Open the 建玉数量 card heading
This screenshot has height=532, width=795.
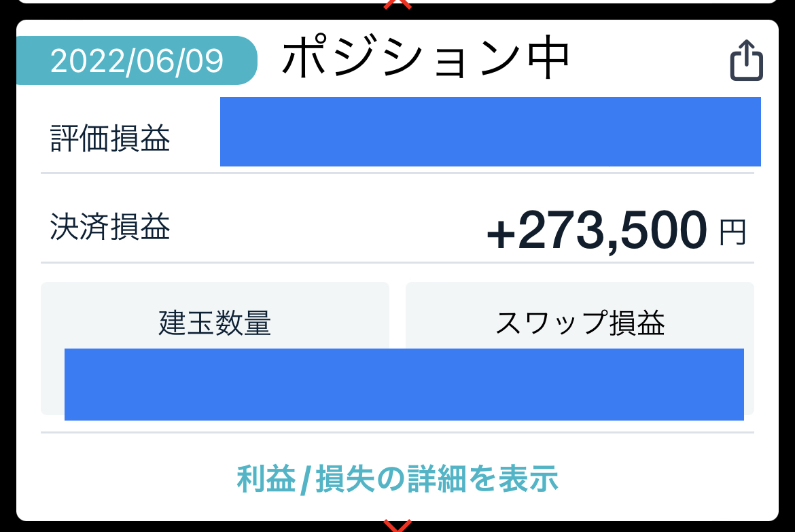(215, 322)
